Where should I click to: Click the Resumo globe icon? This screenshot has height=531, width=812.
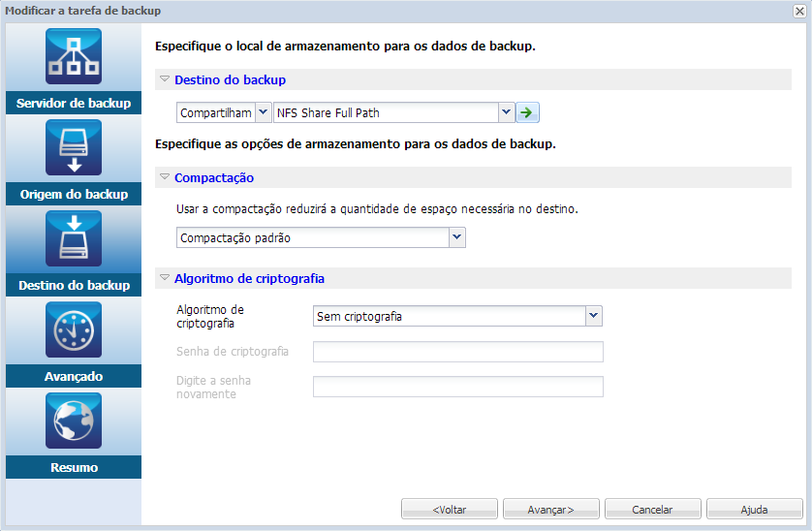[x=74, y=421]
